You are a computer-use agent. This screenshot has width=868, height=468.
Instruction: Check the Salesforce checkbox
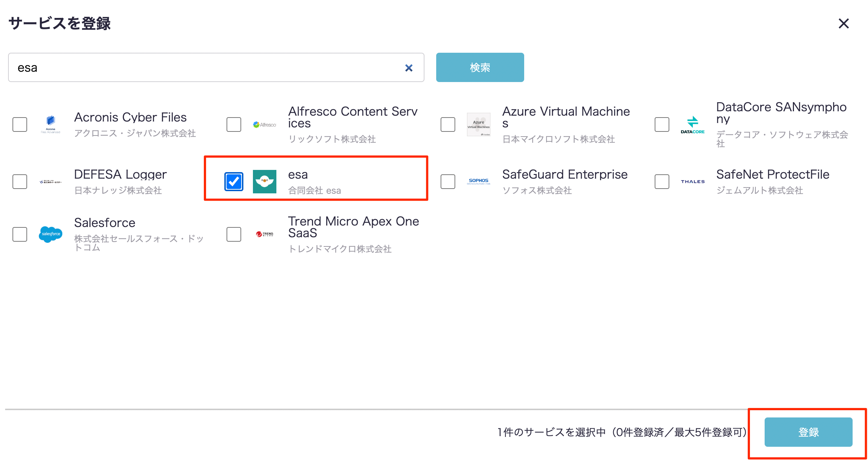[x=20, y=234]
